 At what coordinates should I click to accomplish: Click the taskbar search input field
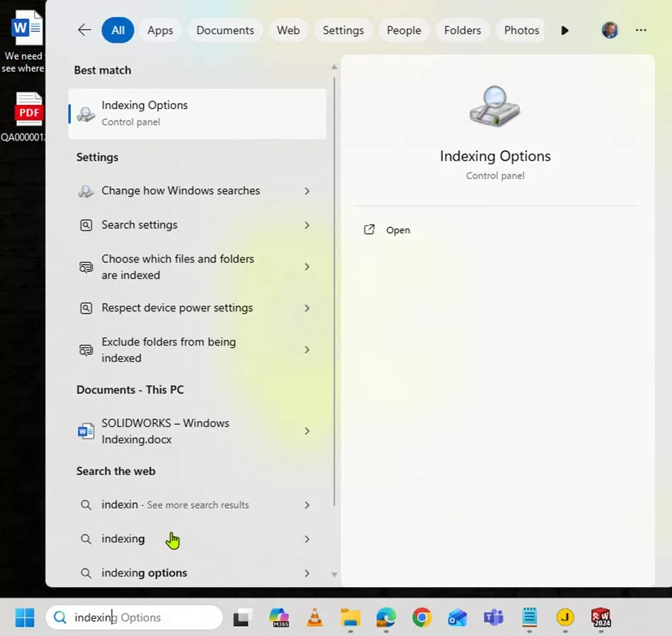pos(134,617)
